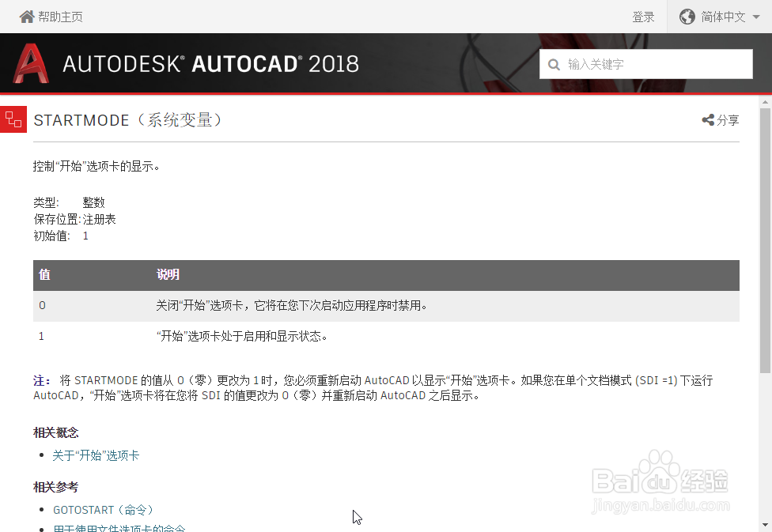Click the home icon beside 帮助主页
772x532 pixels.
point(27,17)
